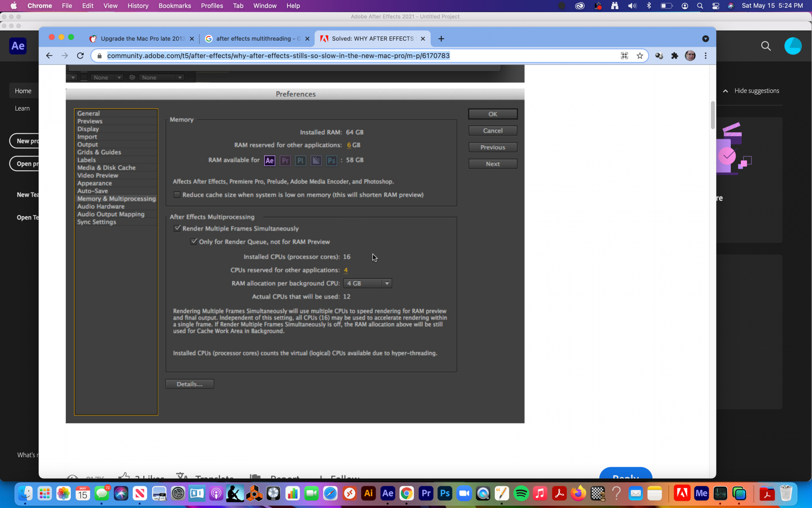Open first None dropdown above Preferences
This screenshot has width=812, height=508.
(107, 77)
